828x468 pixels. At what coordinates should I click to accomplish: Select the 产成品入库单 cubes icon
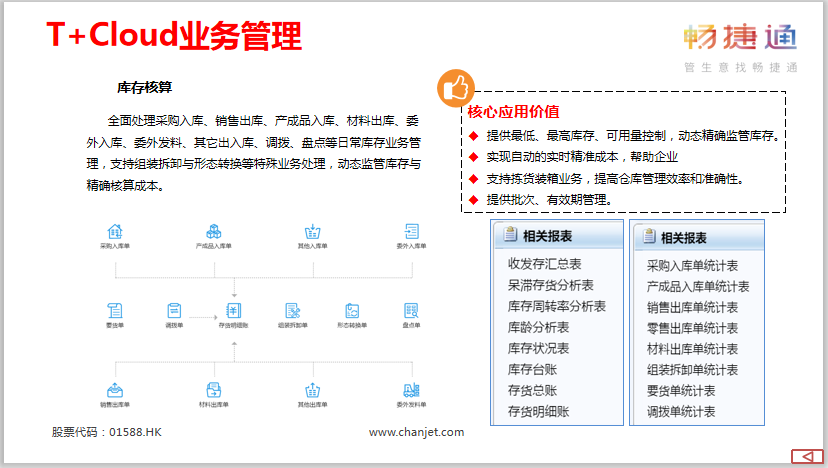[214, 231]
